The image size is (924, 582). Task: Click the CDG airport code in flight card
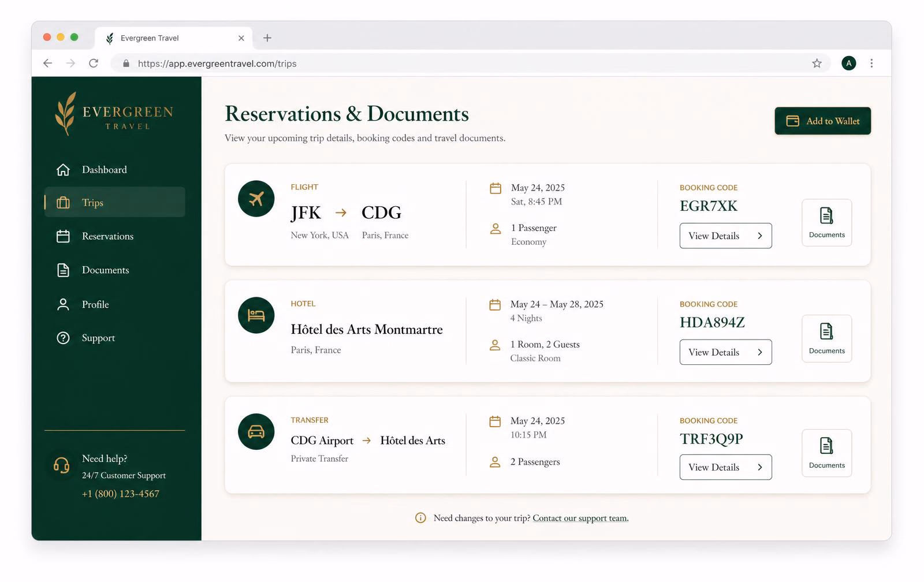(381, 212)
